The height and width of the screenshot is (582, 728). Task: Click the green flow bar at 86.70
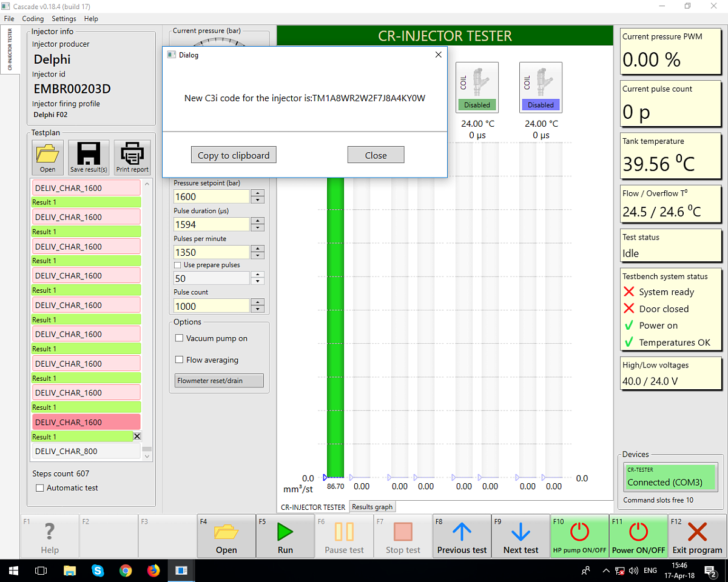[x=335, y=327]
